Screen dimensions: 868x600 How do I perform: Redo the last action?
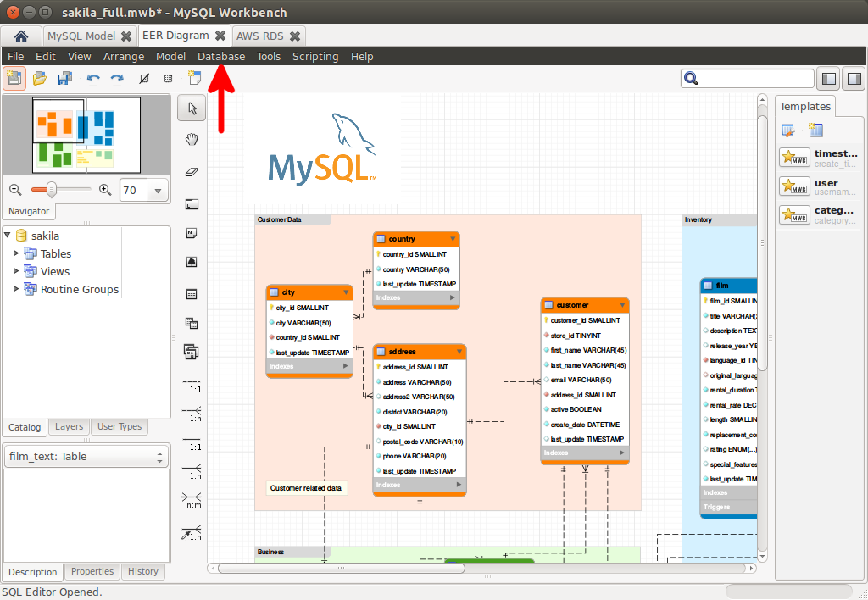point(117,78)
